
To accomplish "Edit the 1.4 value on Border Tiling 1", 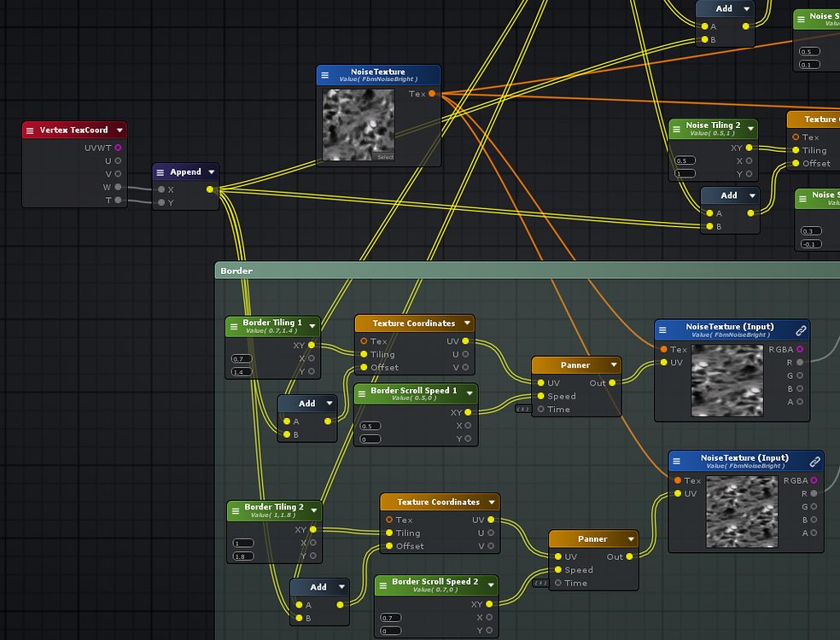I will coord(243,372).
